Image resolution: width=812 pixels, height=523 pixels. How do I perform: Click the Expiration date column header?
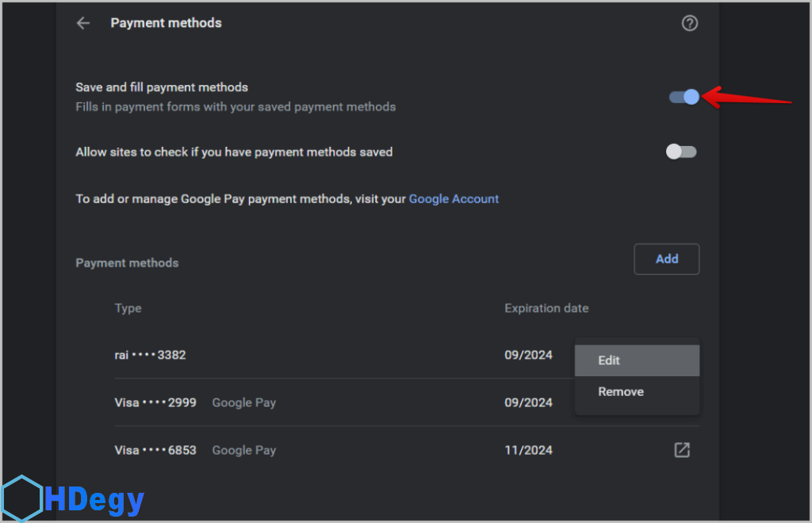[546, 308]
